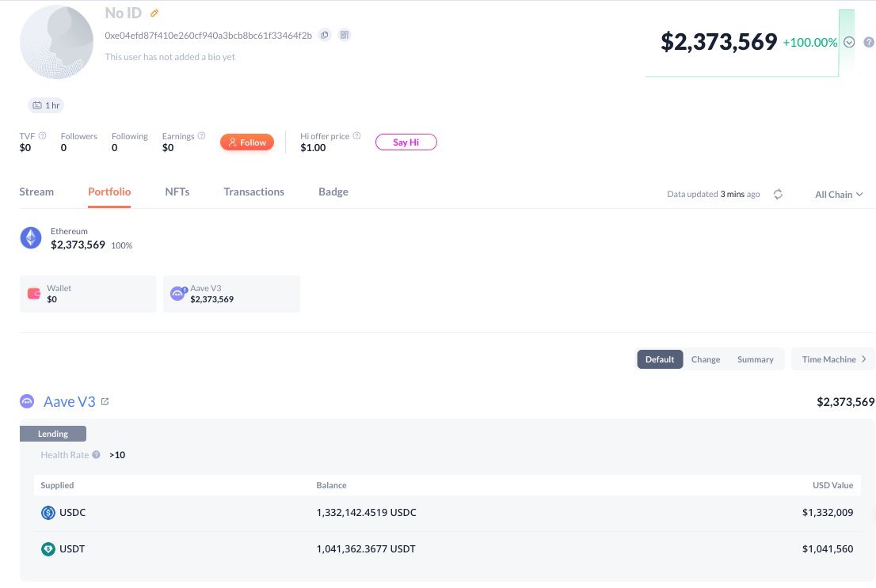Click the Aave V3 section logo
Screen dimensions: 876x588
click(27, 401)
